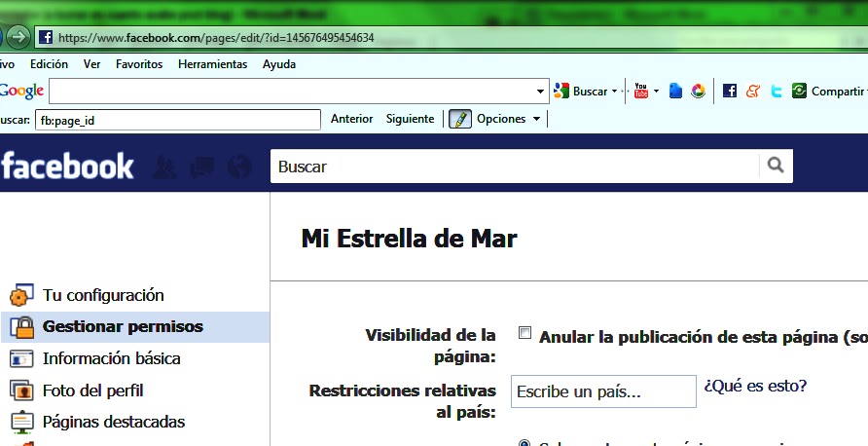Click the Escribe un país input field

[603, 391]
